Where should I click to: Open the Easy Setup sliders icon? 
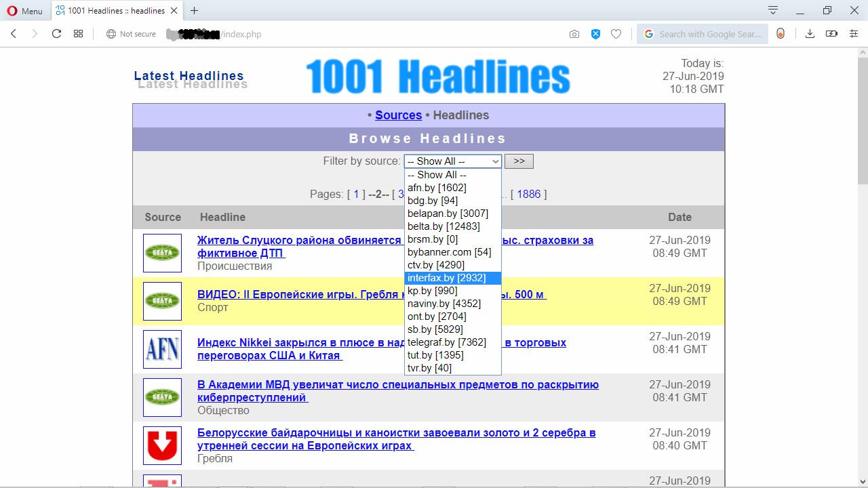pos(854,34)
